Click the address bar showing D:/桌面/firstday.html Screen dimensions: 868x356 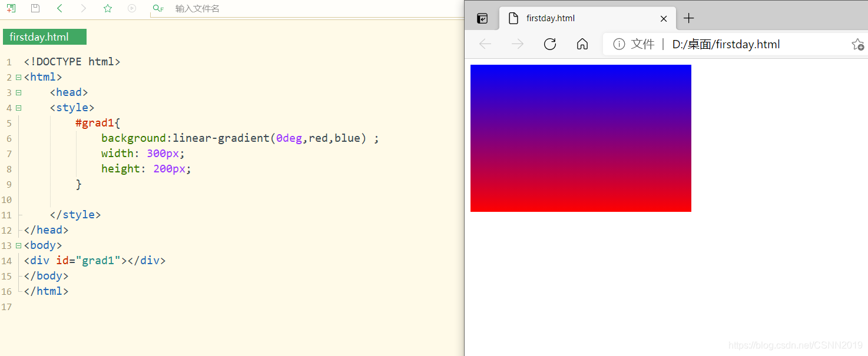tap(726, 44)
